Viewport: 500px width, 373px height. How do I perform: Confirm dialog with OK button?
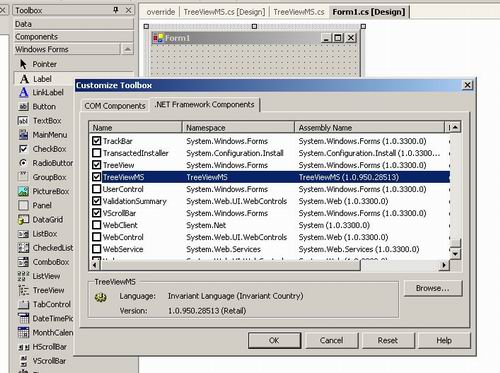point(274,340)
